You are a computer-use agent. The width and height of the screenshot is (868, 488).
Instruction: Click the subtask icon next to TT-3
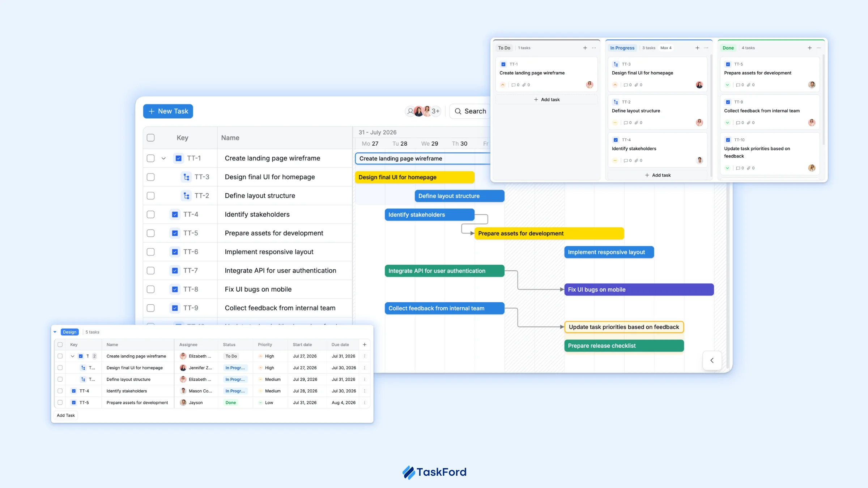(186, 177)
